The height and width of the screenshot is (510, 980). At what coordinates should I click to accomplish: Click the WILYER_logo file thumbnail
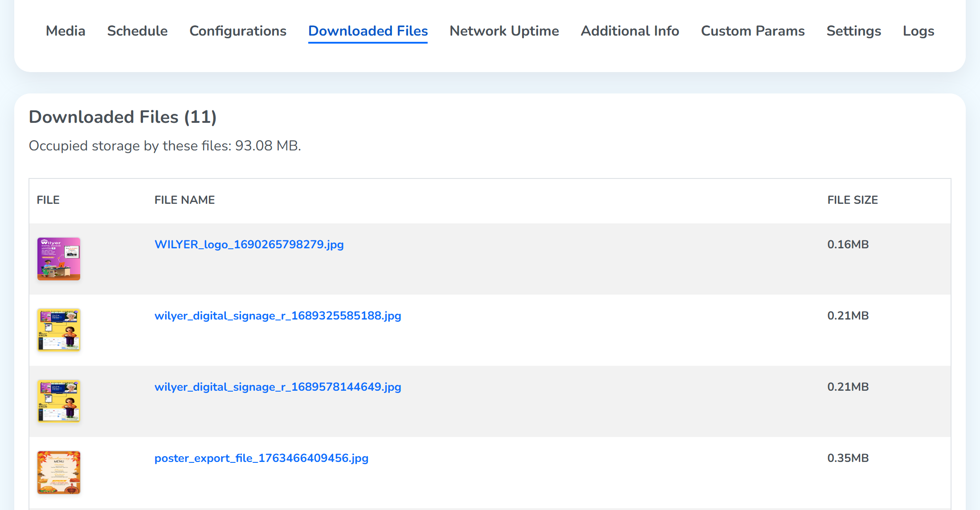click(x=59, y=259)
